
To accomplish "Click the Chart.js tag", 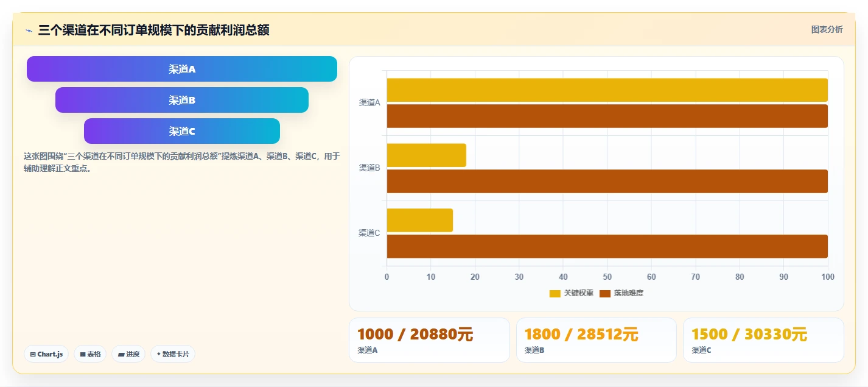I will 46,354.
